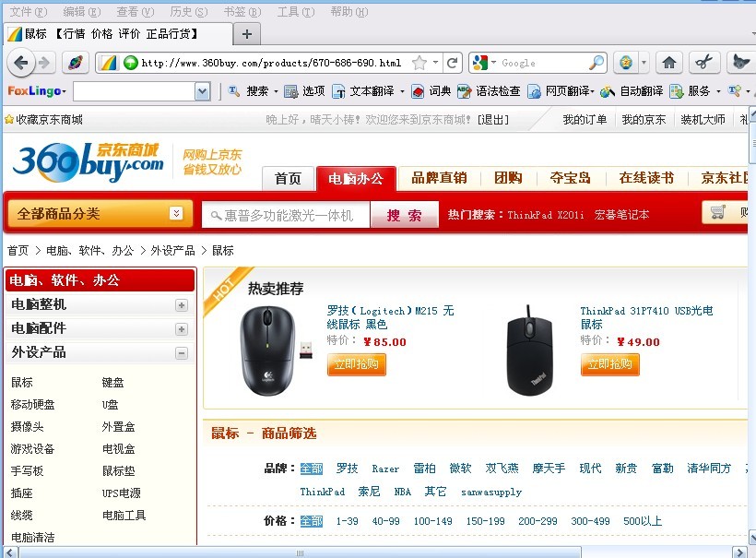Collapse 外设产品 category with minus
The height and width of the screenshot is (558, 756).
pyautogui.click(x=182, y=353)
